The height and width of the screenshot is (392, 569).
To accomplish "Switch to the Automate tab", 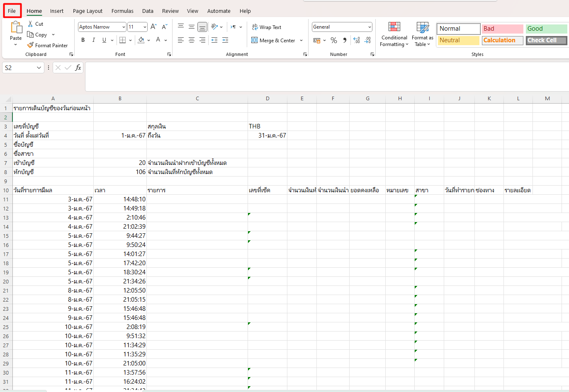I will 219,11.
